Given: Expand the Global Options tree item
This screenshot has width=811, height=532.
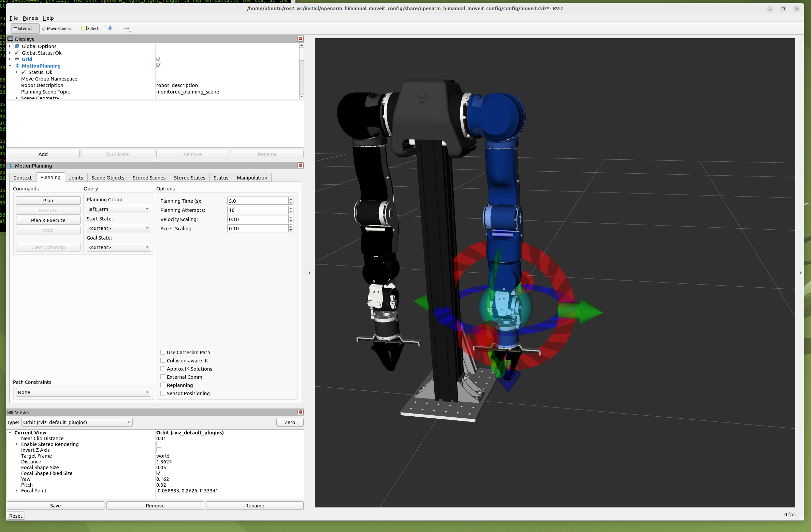Looking at the screenshot, I should tap(10, 46).
